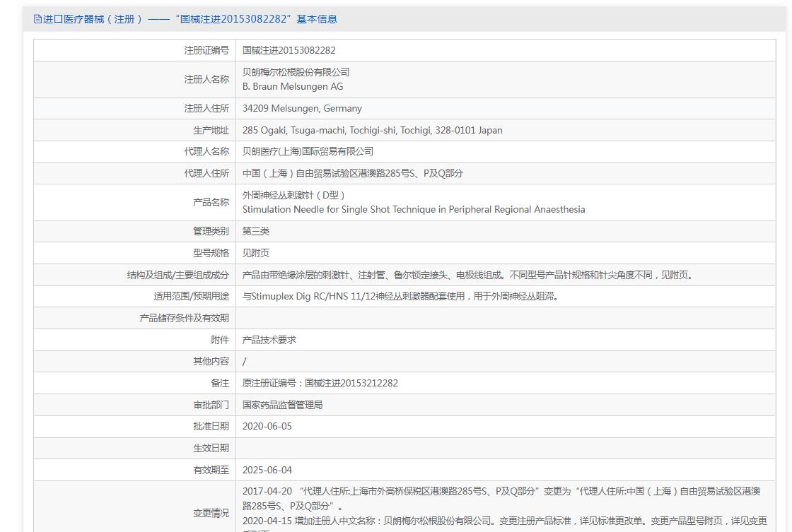Image resolution: width=792 pixels, height=532 pixels.
Task: Click 见附页 in the 型号规格 row
Action: tap(256, 253)
